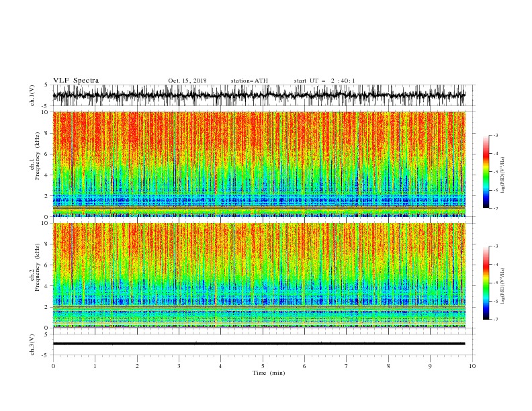Click the "ch.3(V)" axis label
The width and height of the screenshot is (532, 411).
pyautogui.click(x=32, y=345)
